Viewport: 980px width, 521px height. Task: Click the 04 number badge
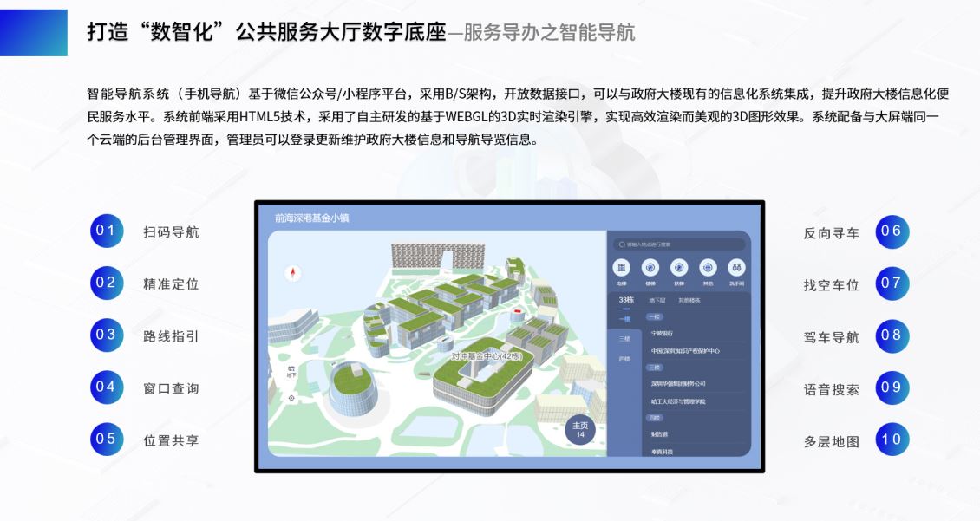click(107, 387)
